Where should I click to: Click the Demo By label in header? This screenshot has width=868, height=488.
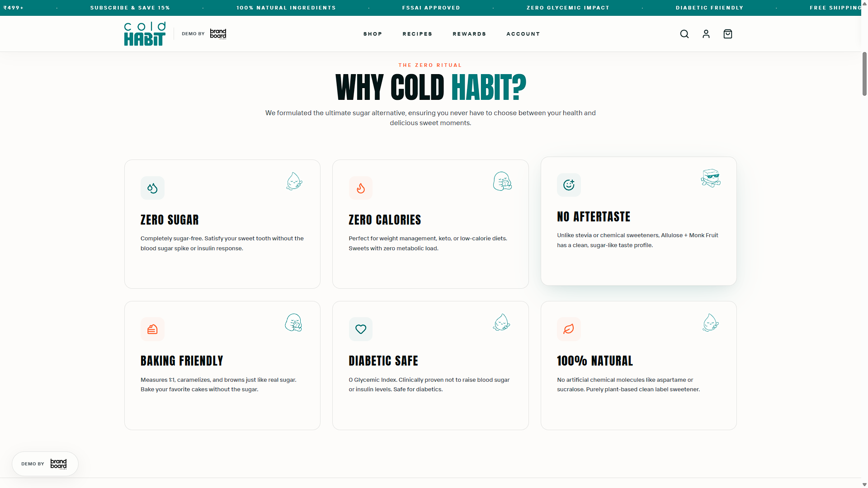193,34
